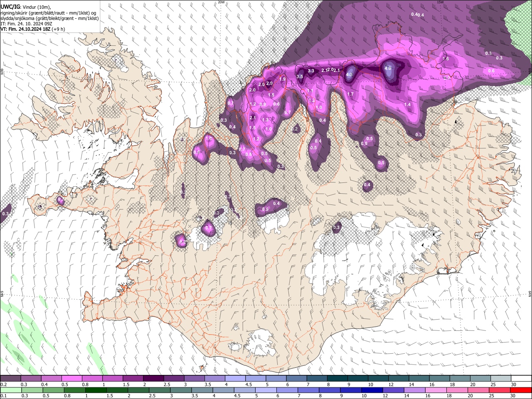The width and height of the screenshot is (532, 399).
Task: Select the 3.5 precipitation label on the map
Action: click(x=300, y=76)
